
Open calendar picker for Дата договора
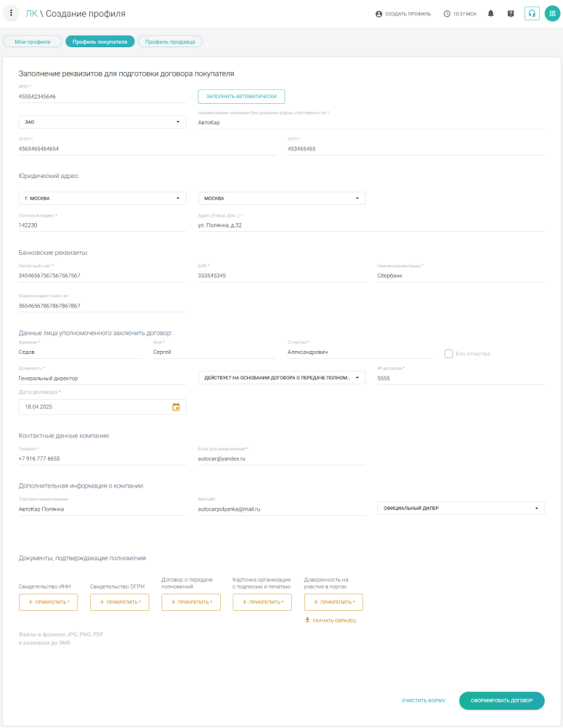pos(176,407)
